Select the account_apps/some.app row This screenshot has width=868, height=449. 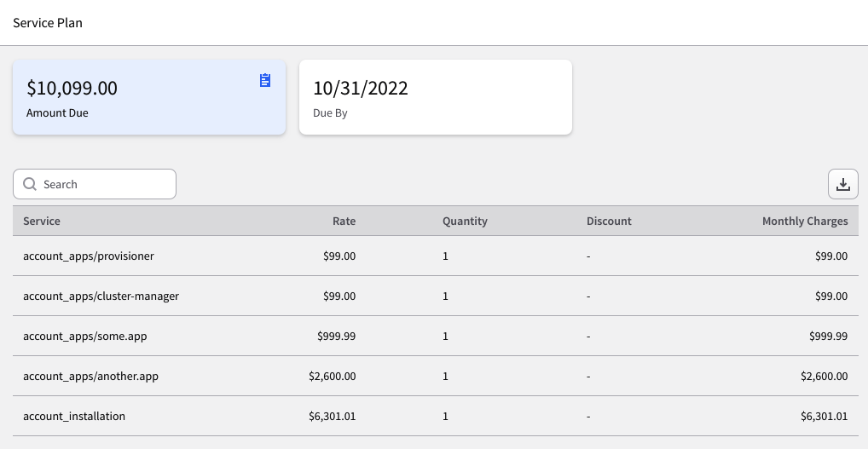[x=436, y=336]
